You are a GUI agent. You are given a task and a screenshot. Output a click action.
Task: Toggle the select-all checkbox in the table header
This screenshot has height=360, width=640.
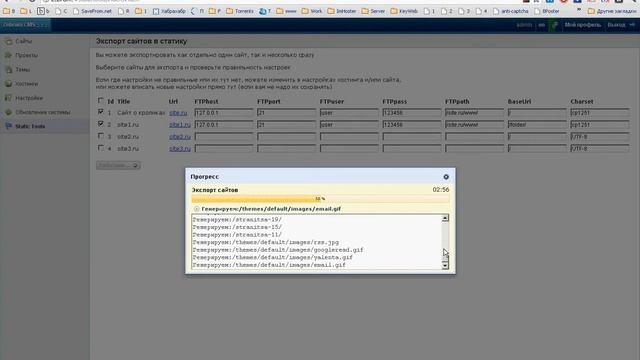101,100
